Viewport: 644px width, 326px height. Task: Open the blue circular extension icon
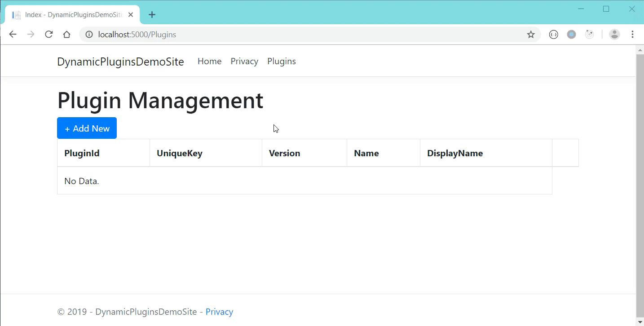click(x=571, y=35)
